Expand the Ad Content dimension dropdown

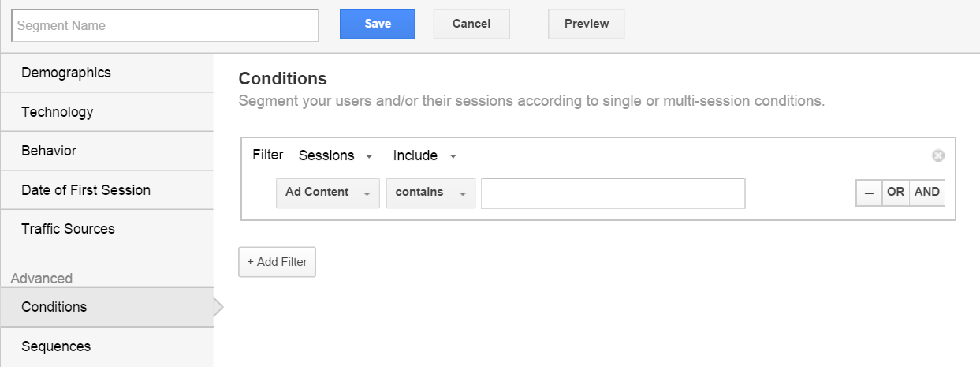tap(327, 193)
